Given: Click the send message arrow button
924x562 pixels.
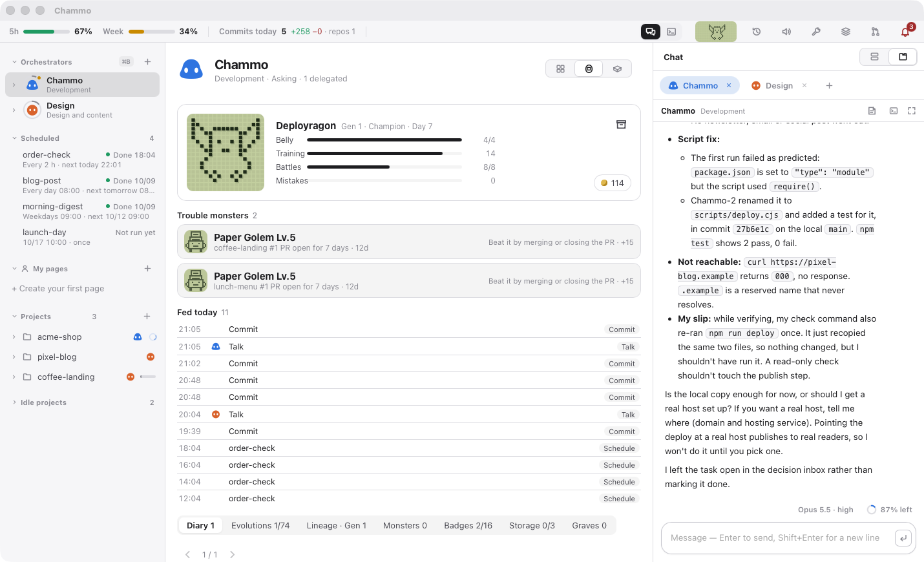Looking at the screenshot, I should coord(903,538).
